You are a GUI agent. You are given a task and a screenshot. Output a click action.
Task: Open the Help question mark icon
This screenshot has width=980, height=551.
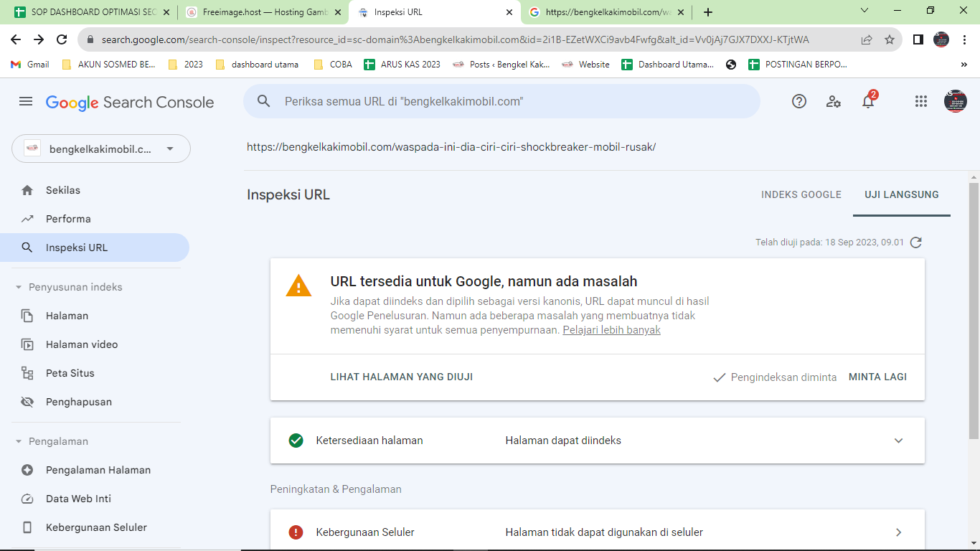tap(799, 102)
